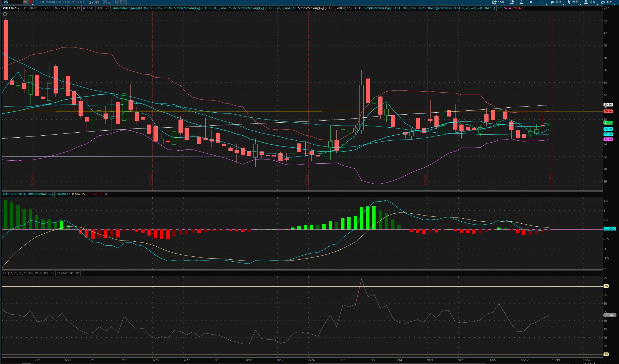Open the D timeframe dropdown
The width and height of the screenshot is (619, 364).
(x=541, y=2)
